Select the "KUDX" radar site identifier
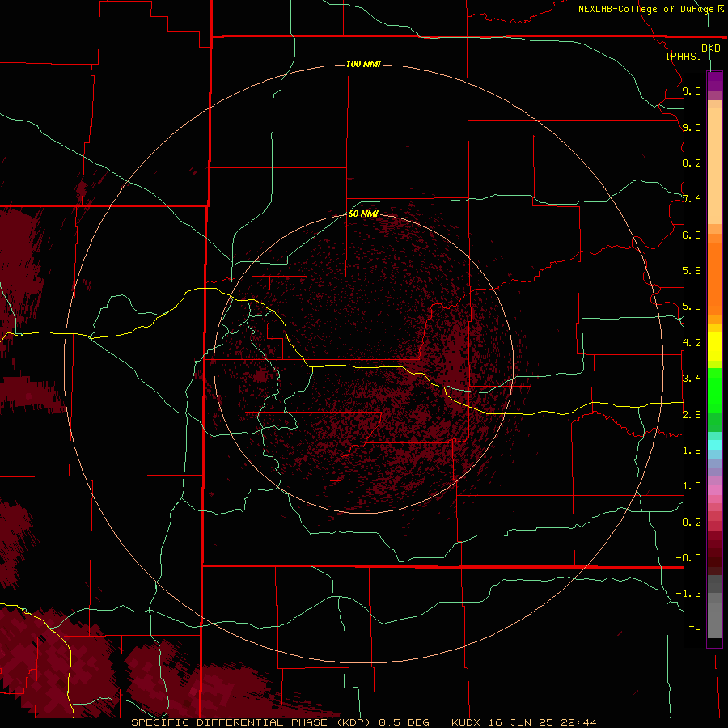The height and width of the screenshot is (728, 728). point(468,722)
